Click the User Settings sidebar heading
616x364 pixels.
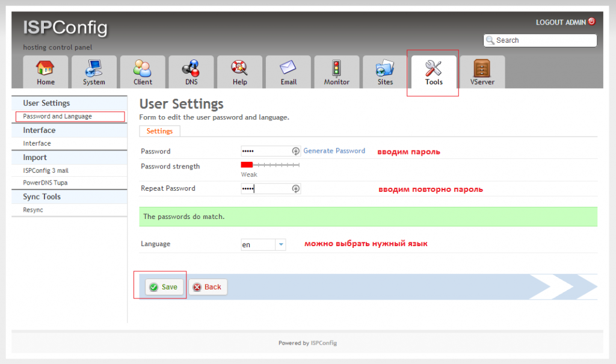(46, 103)
